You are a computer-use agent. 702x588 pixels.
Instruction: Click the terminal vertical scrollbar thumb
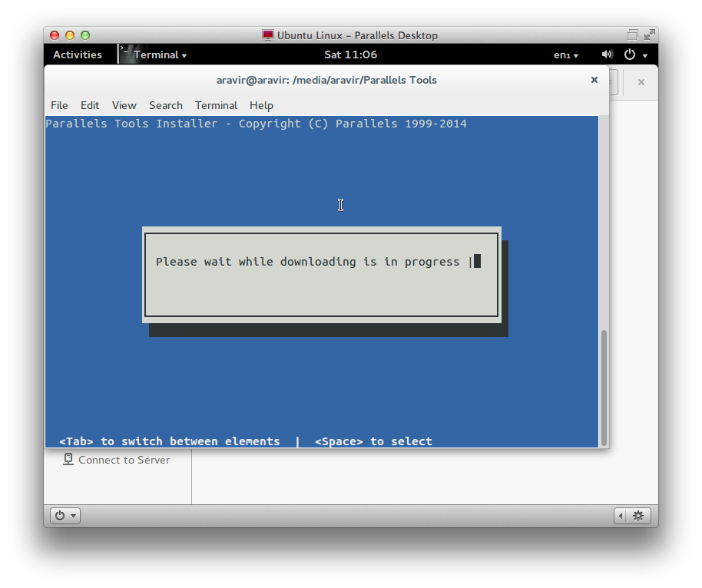point(604,388)
